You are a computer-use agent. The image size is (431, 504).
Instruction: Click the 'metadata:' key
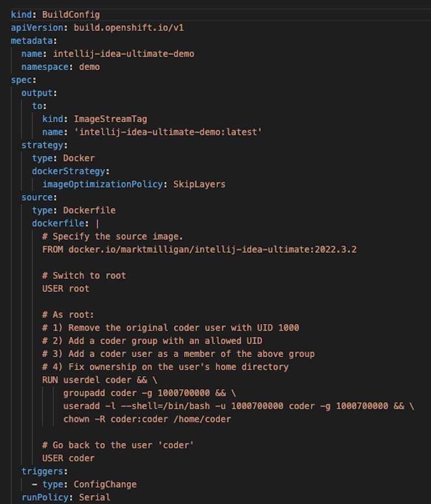(33, 40)
